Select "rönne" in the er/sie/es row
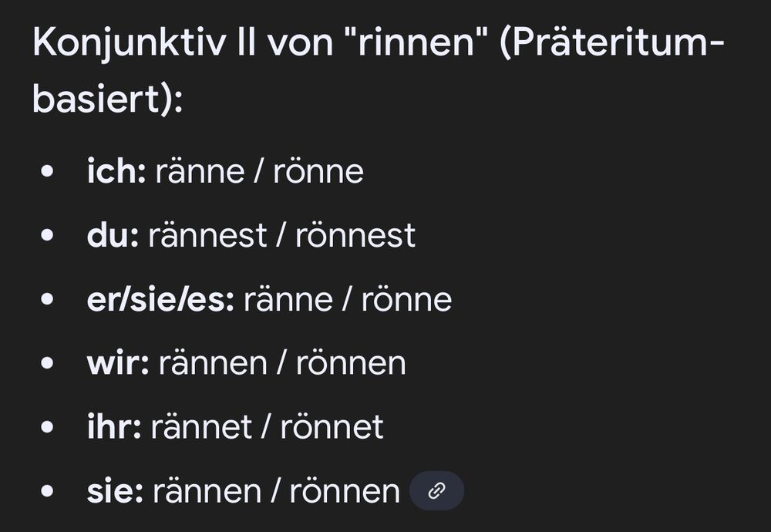The width and height of the screenshot is (771, 532). [x=406, y=299]
